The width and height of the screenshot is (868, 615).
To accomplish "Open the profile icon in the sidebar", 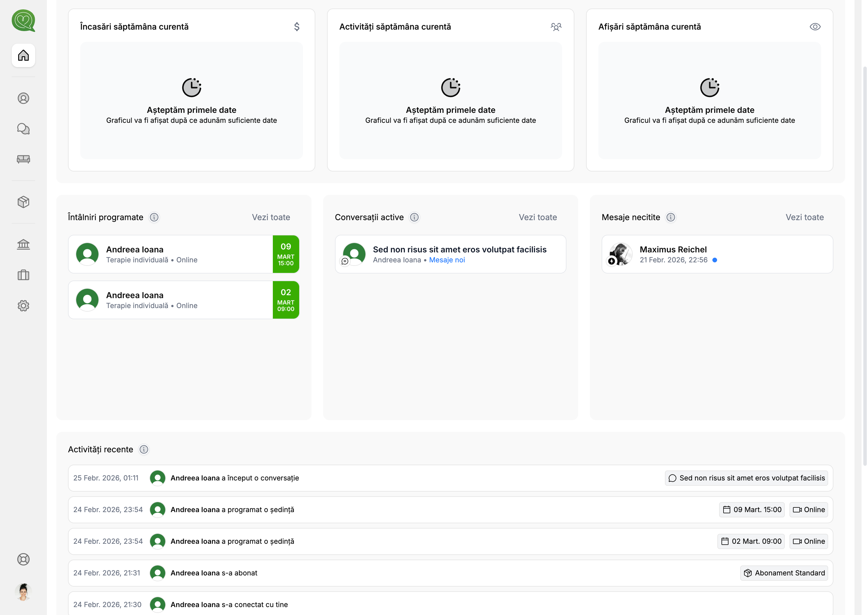I will click(x=23, y=98).
